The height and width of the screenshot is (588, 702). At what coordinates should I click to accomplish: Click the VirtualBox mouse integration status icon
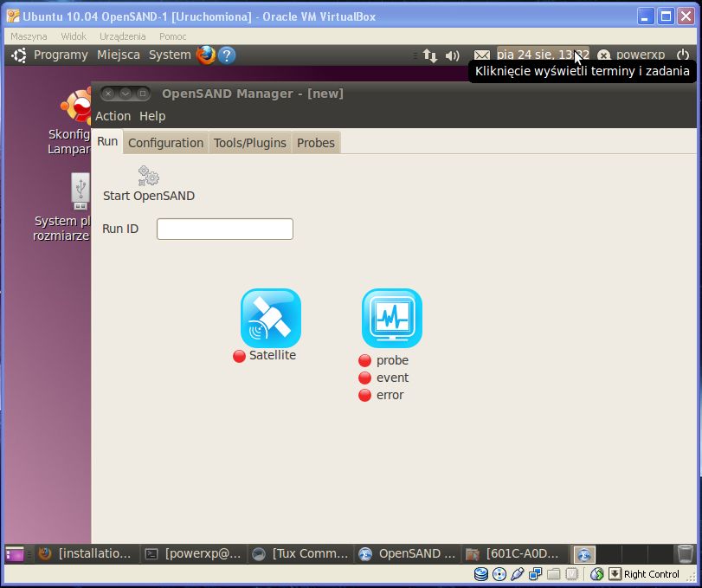coord(596,574)
